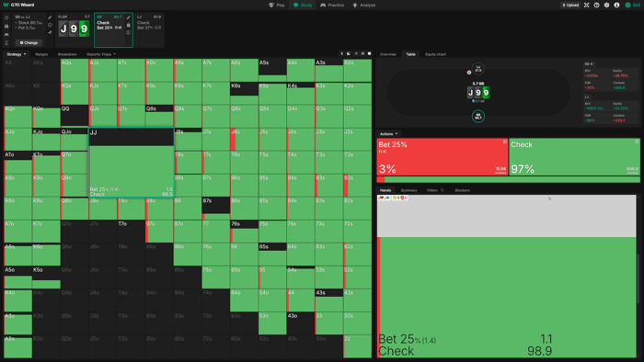Click the hourglass icon in left sidebar

[x=6, y=42]
